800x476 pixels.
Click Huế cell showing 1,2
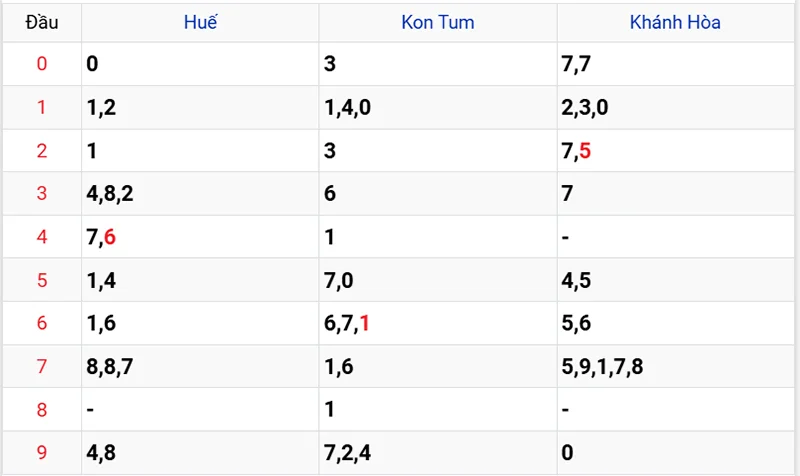click(102, 108)
